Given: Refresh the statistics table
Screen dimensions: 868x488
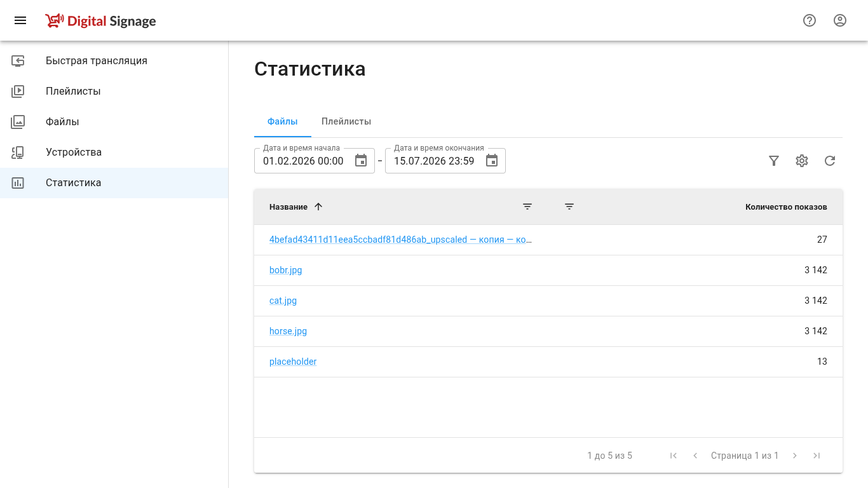Looking at the screenshot, I should coord(830,161).
